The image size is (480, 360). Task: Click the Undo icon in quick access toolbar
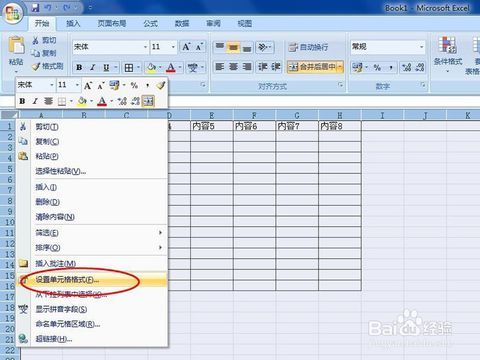(x=47, y=8)
